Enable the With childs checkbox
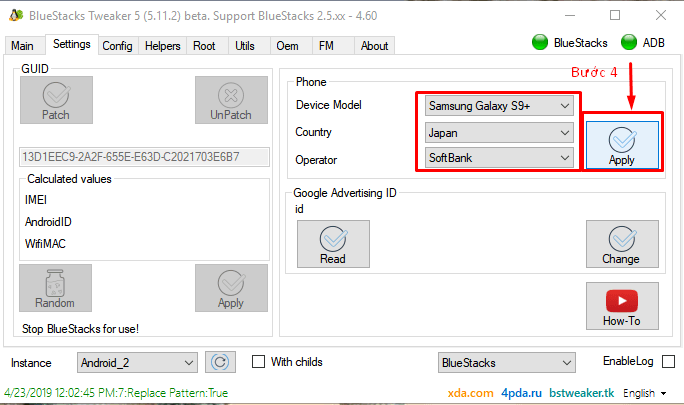 (x=258, y=362)
